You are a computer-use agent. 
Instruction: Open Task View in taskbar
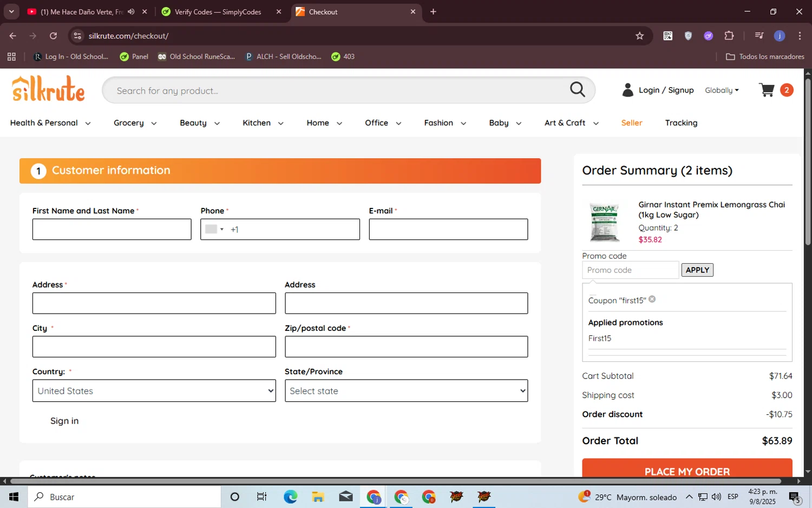262,497
